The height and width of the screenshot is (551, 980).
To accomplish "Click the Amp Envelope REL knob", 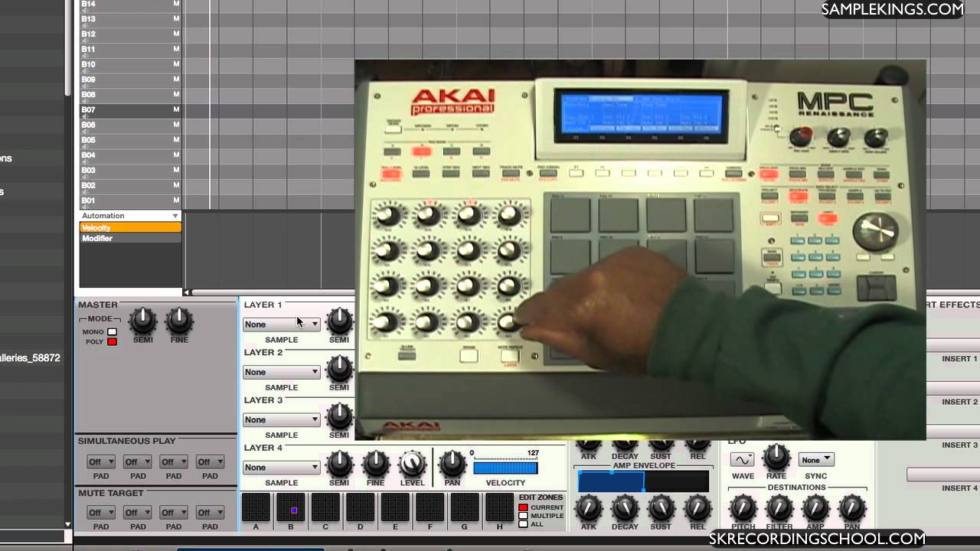I will coord(697,507).
